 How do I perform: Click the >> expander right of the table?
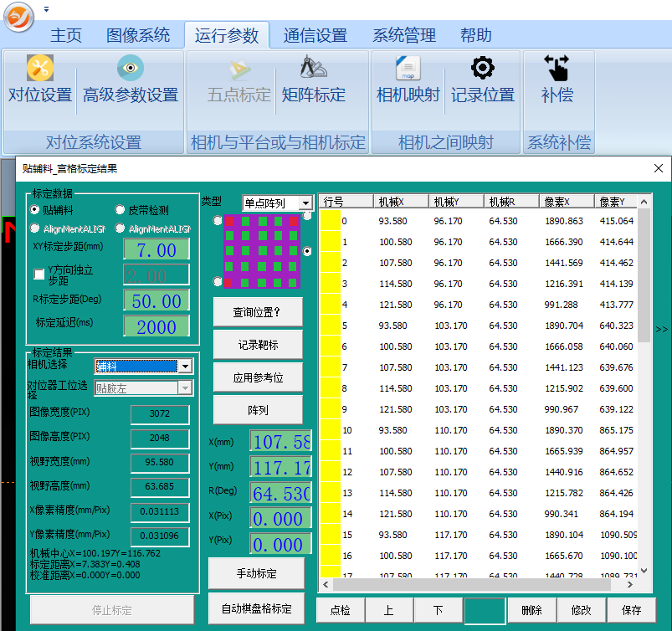[x=661, y=329]
